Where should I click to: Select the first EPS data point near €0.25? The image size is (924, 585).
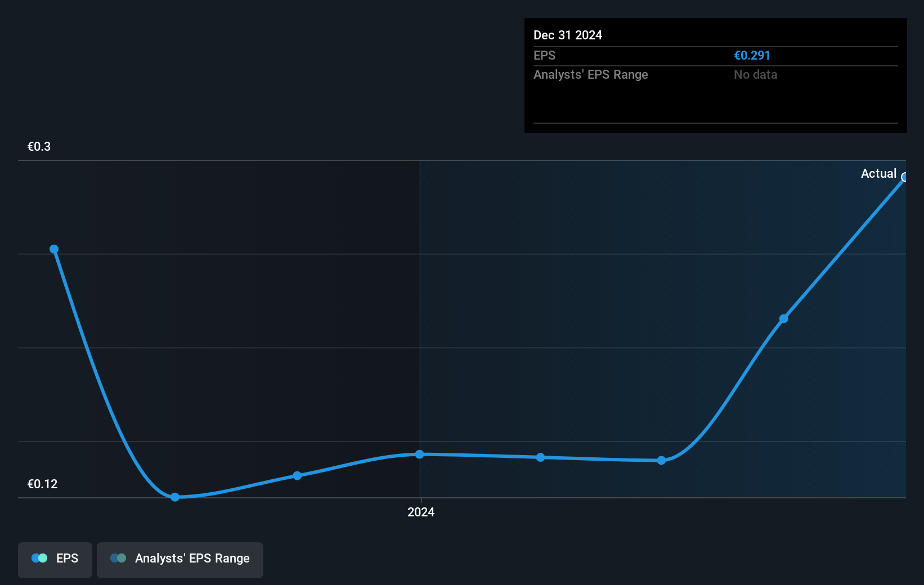[x=54, y=249]
